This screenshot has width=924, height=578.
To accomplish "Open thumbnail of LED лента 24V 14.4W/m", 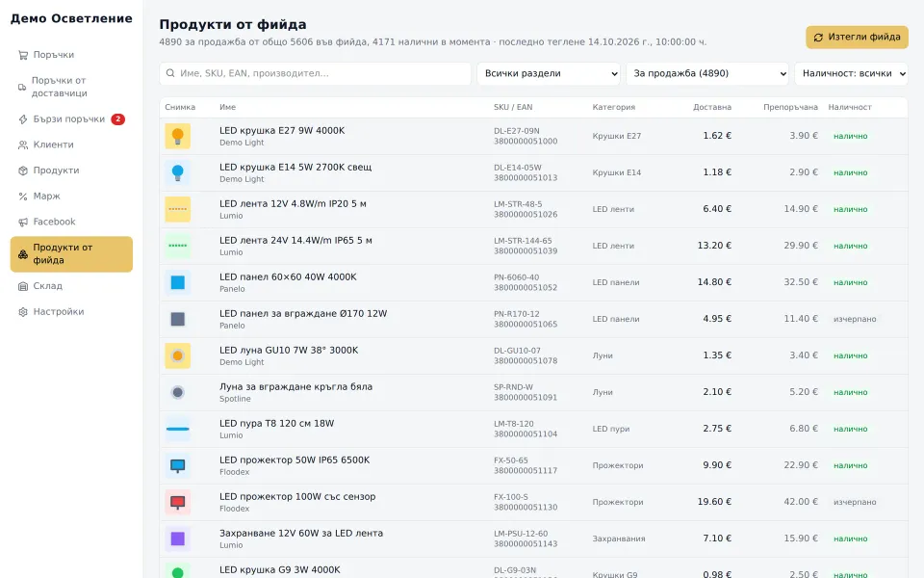I will pos(177,246).
